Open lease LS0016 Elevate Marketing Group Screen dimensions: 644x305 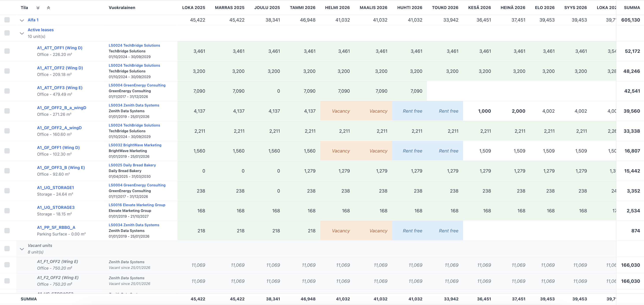[137, 205]
